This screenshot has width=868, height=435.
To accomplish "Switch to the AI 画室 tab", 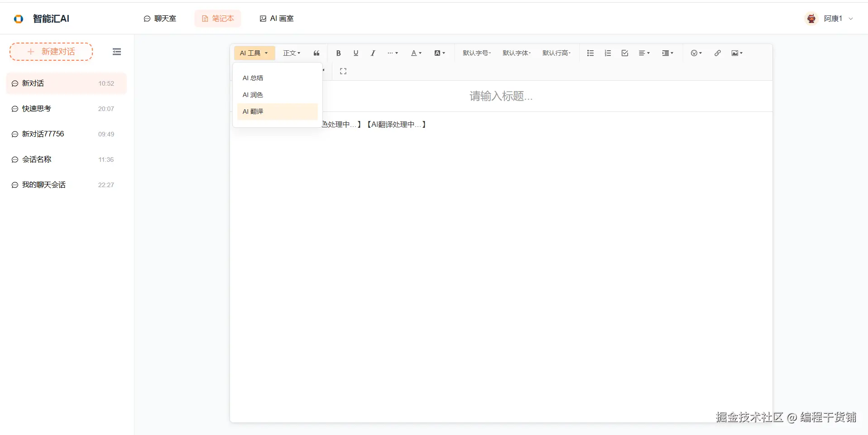I will 276,19.
